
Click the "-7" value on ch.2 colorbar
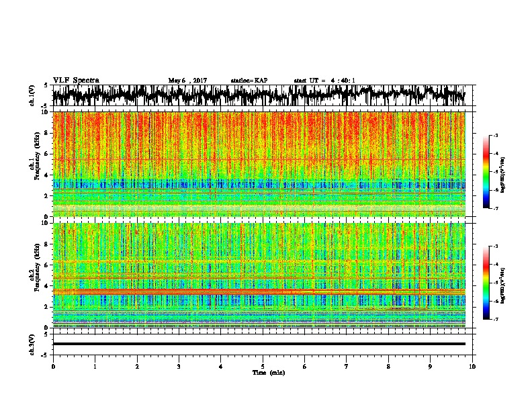[x=496, y=319]
